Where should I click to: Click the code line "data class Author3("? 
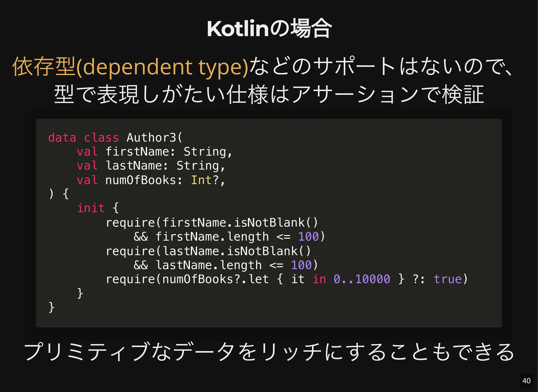click(115, 137)
